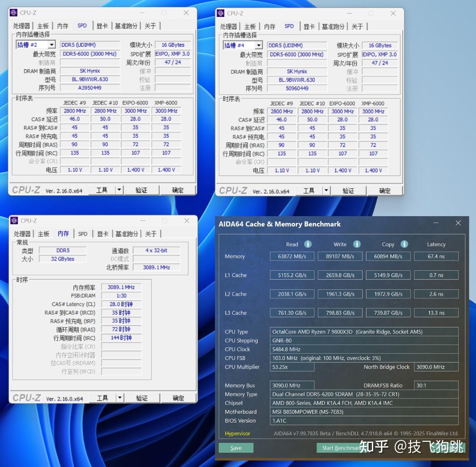This screenshot has width=476, height=467.
Task: Click CPU-Z app icon in slot #2 window
Action: (14, 12)
